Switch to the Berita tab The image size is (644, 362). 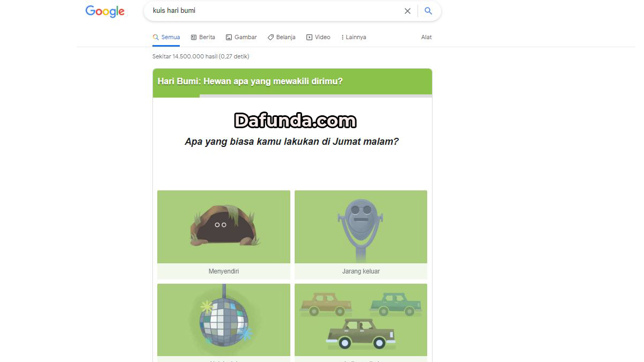point(207,38)
